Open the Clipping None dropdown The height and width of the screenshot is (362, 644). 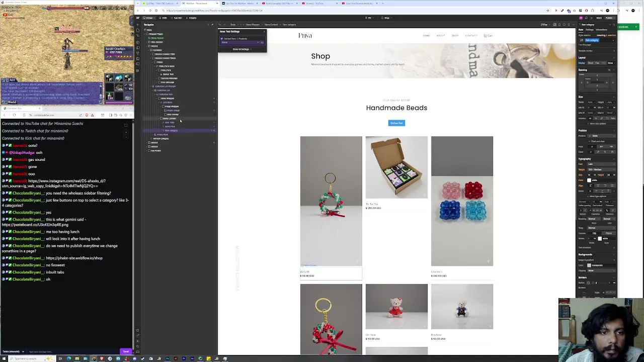click(x=602, y=270)
